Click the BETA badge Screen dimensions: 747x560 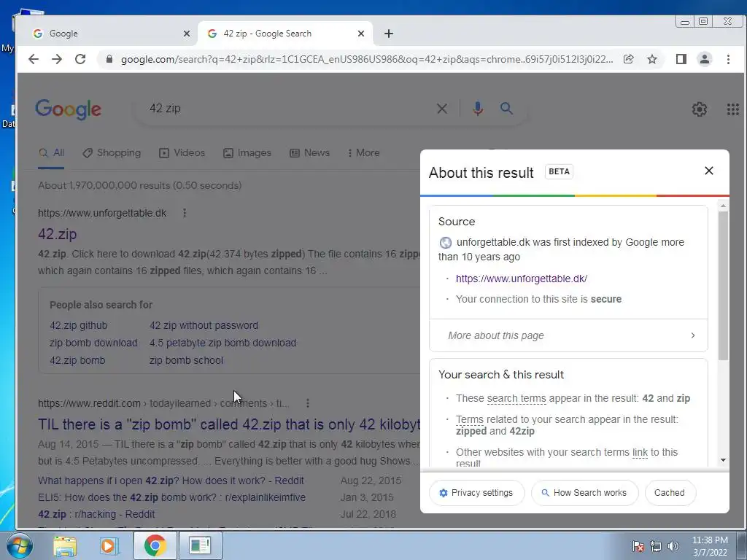559,171
